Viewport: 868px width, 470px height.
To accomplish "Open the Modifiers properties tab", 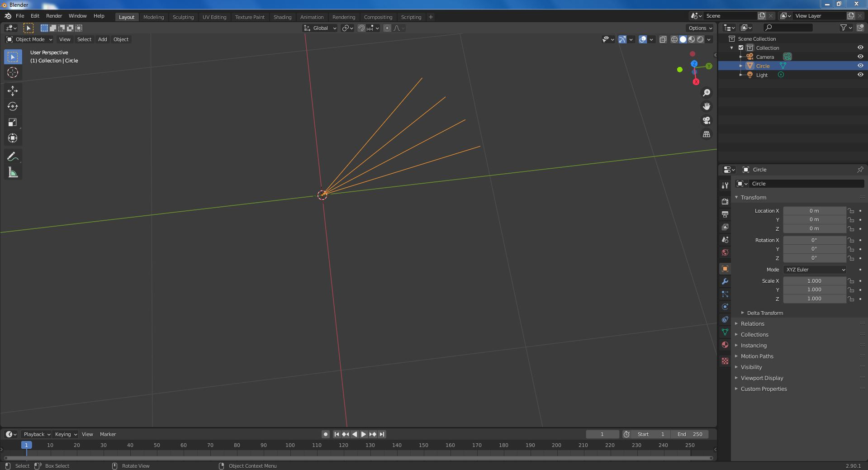I will (x=725, y=281).
